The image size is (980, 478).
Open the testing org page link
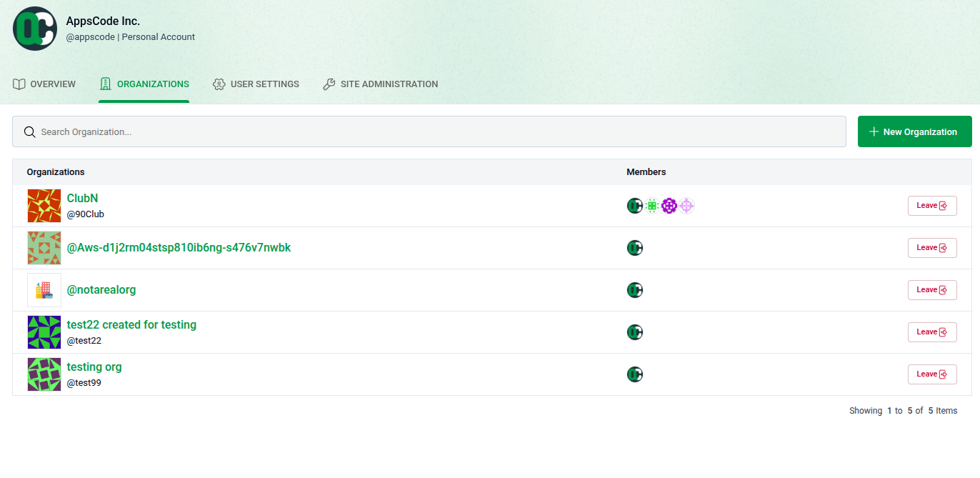(x=94, y=367)
